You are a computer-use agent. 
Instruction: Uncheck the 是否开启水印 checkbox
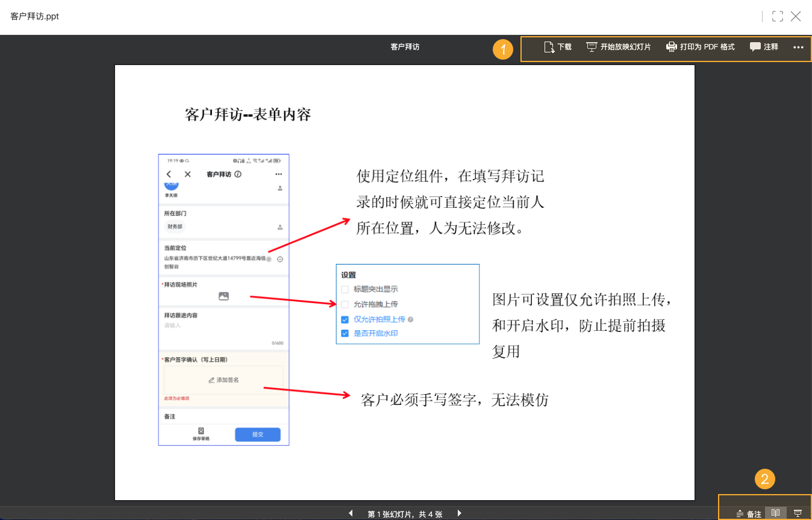coord(345,334)
